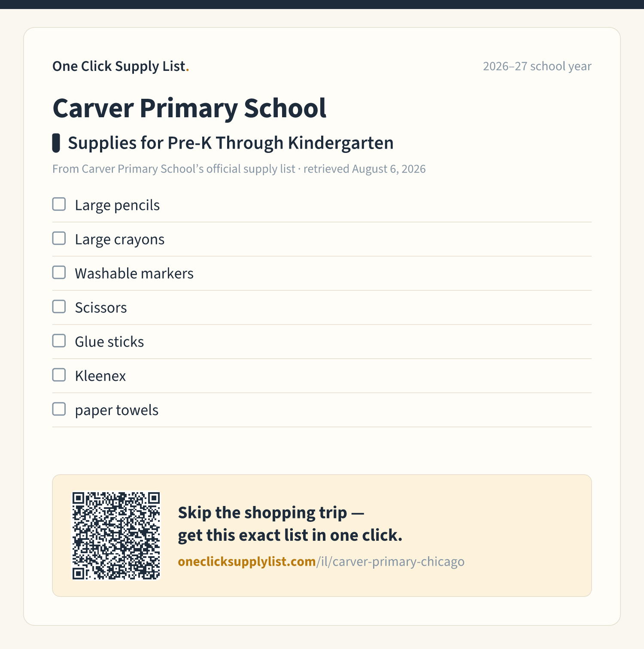Click the Glue sticks item label
The image size is (644, 649).
(x=109, y=342)
